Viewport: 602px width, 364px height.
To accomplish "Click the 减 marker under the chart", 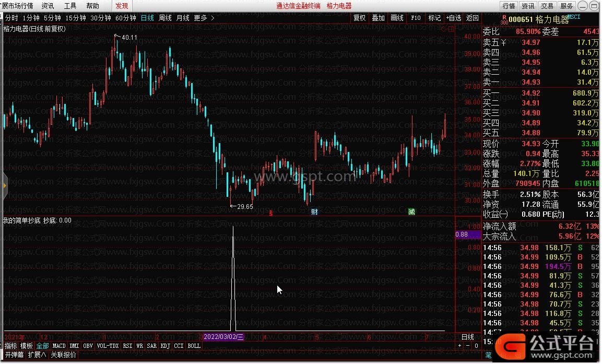I will [x=411, y=212].
